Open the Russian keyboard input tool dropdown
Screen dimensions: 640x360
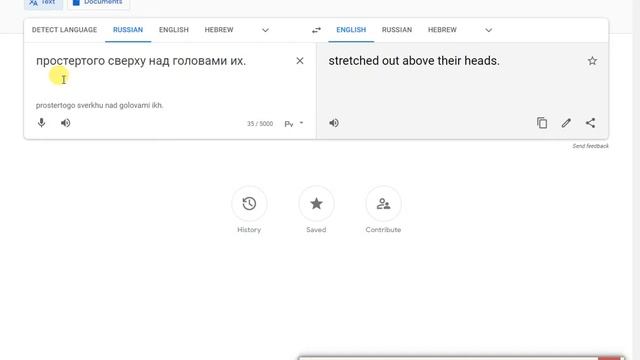tap(301, 123)
